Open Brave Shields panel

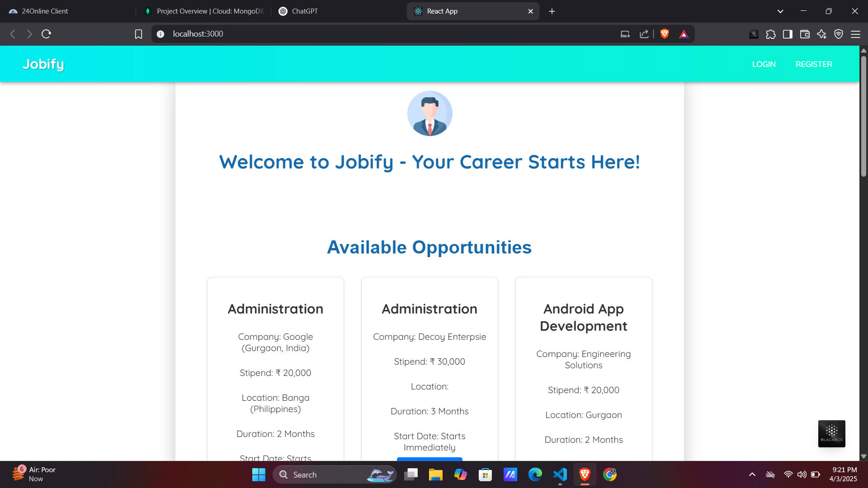click(664, 33)
